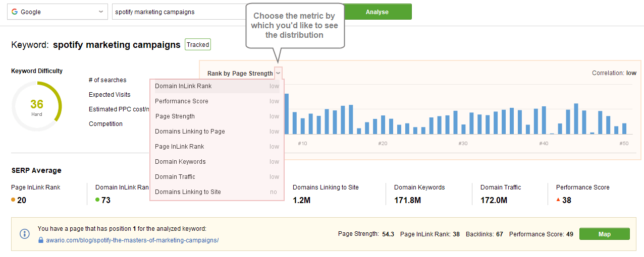Click the Competition label
The image size is (644, 257).
tap(105, 124)
